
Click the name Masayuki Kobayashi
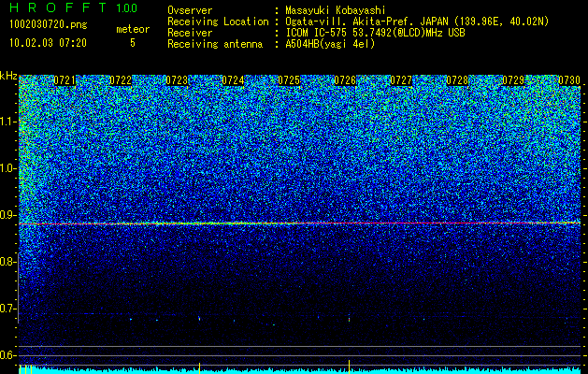(x=336, y=10)
